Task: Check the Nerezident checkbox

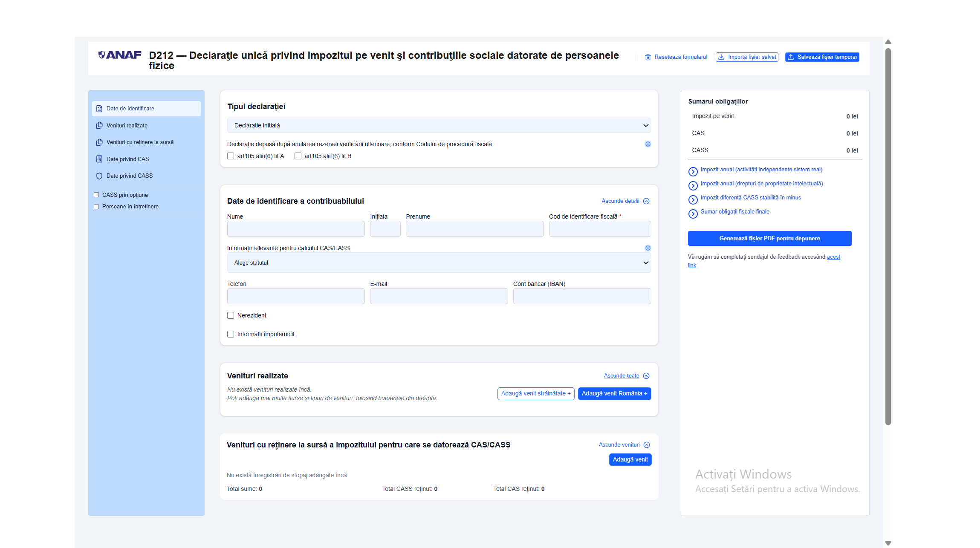Action: 231,315
